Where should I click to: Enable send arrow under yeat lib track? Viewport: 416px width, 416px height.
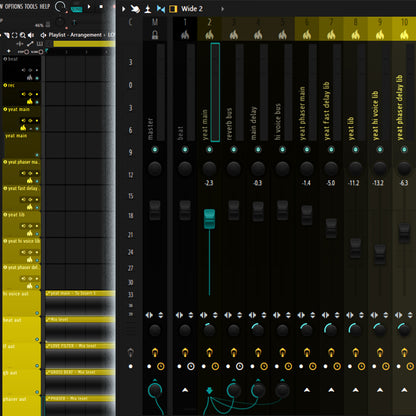pos(355,390)
